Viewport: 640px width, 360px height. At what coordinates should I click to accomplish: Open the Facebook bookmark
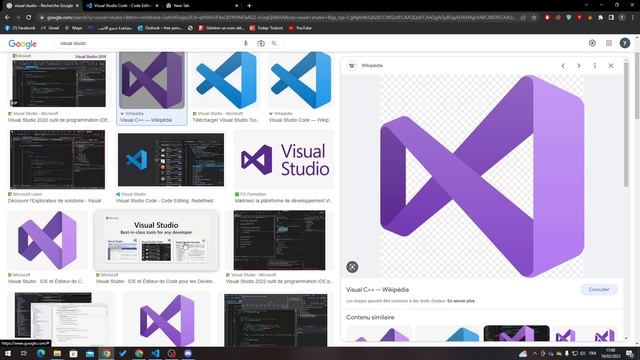(x=20, y=28)
